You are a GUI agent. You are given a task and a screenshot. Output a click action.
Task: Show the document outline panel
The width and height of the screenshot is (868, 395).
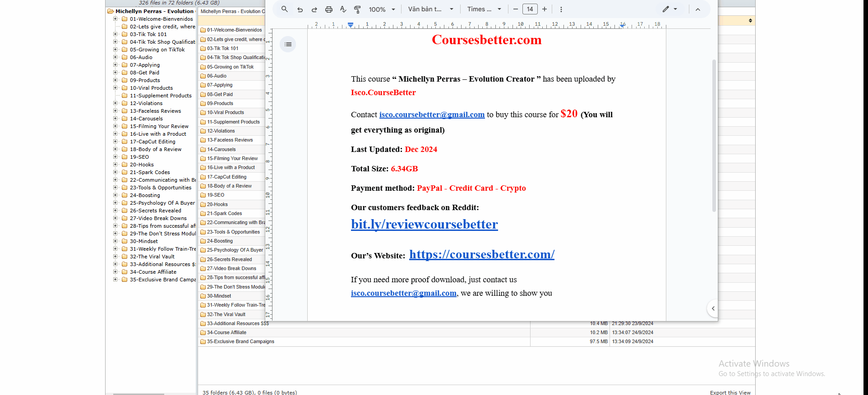pyautogui.click(x=288, y=44)
